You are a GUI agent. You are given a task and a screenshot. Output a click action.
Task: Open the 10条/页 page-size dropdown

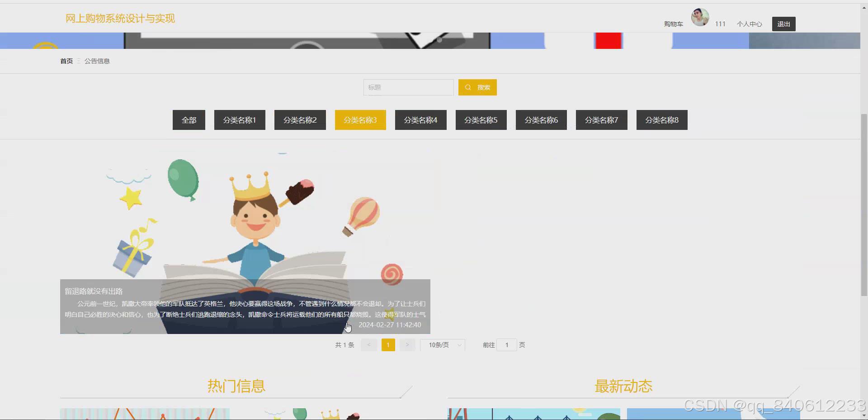(x=442, y=345)
